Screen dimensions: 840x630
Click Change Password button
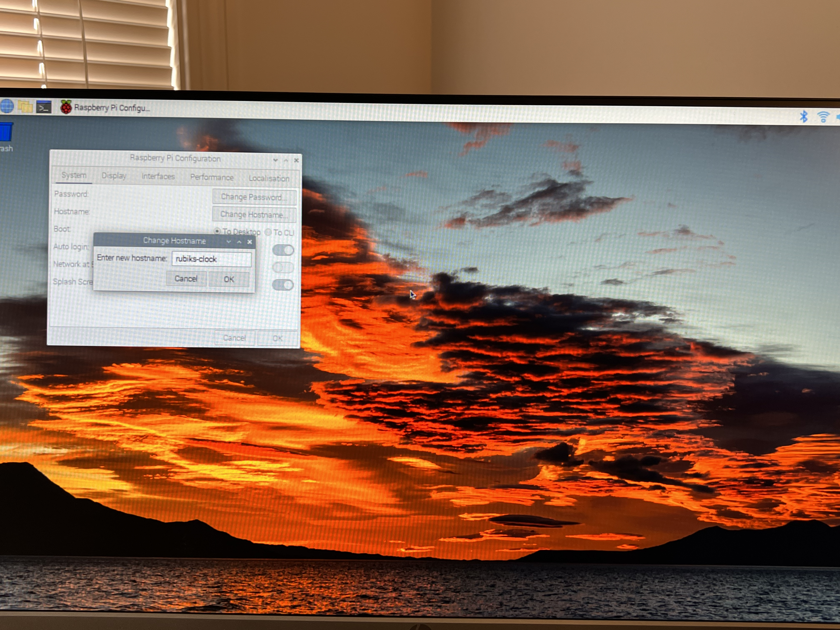tap(253, 195)
